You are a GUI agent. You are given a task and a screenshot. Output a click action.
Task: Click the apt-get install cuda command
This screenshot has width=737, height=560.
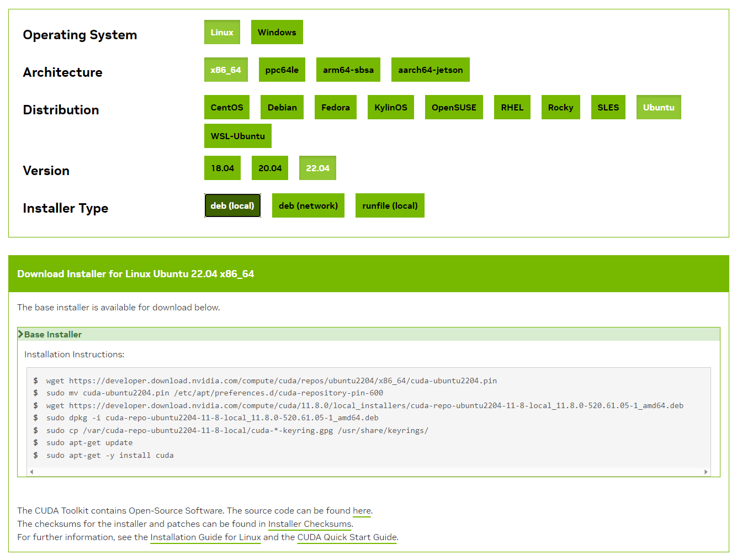click(x=110, y=455)
